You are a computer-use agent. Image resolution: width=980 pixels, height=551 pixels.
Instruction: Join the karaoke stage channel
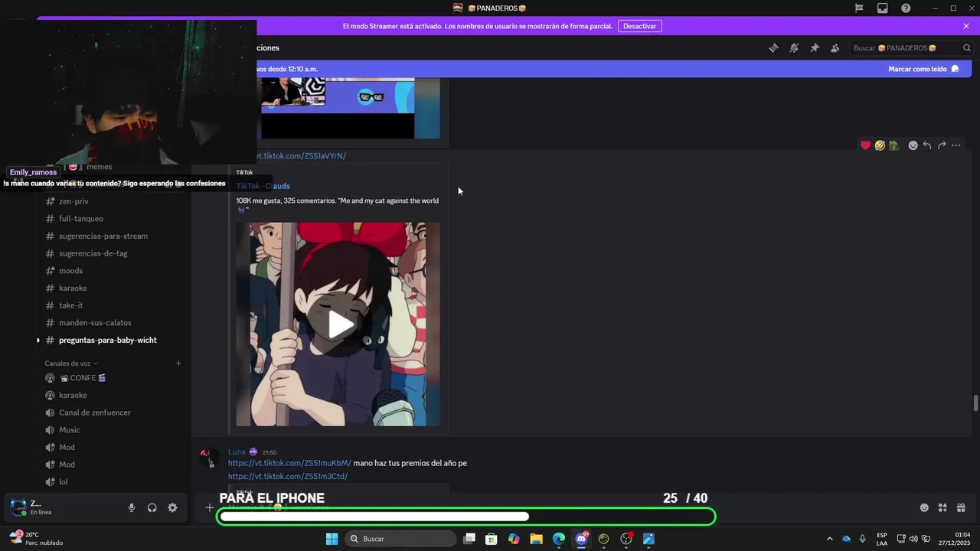pos(73,395)
